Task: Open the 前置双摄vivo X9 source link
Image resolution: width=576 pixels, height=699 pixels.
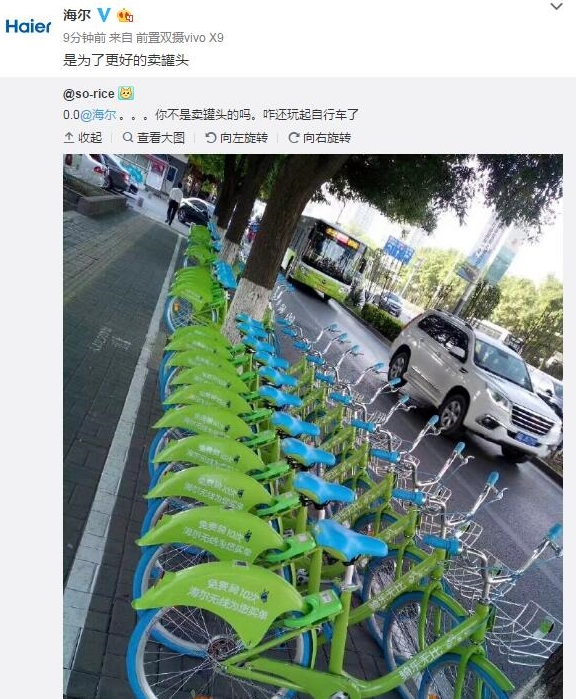Action: point(179,38)
